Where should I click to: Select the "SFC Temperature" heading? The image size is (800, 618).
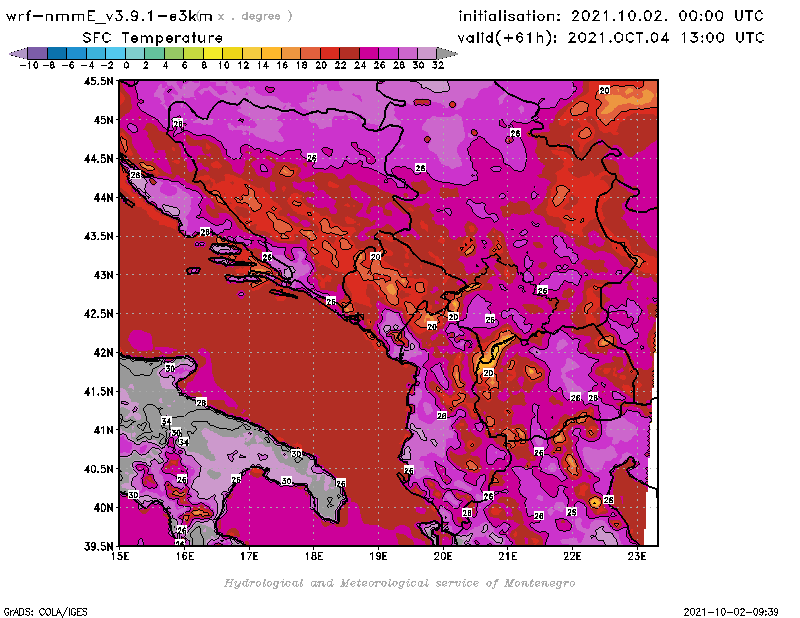pos(153,38)
